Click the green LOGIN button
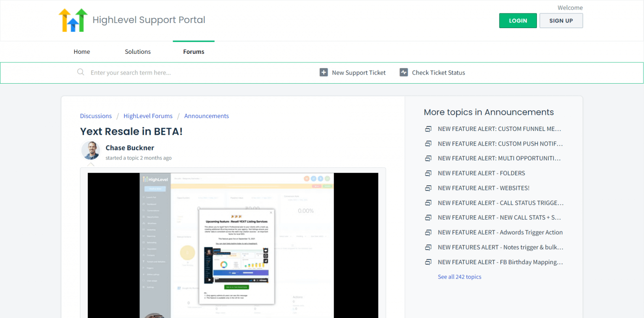Image resolution: width=644 pixels, height=318 pixels. (518, 21)
